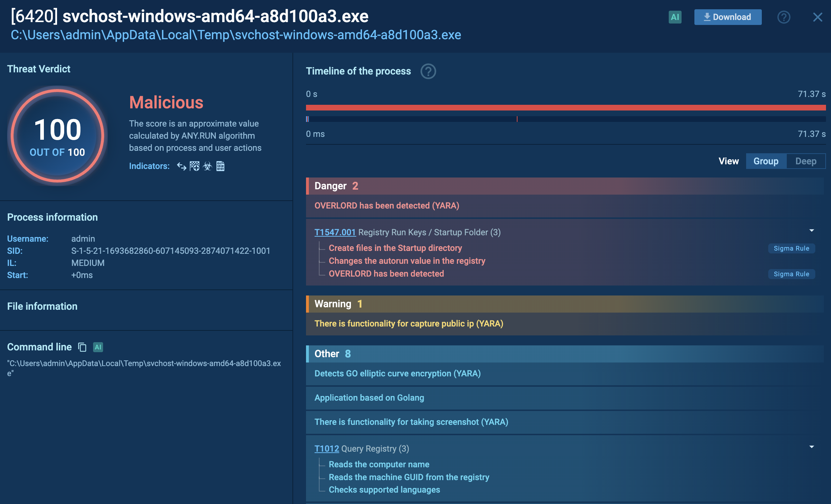Select the capture public ip YARA warning
This screenshot has width=831, height=504.
[565, 324]
